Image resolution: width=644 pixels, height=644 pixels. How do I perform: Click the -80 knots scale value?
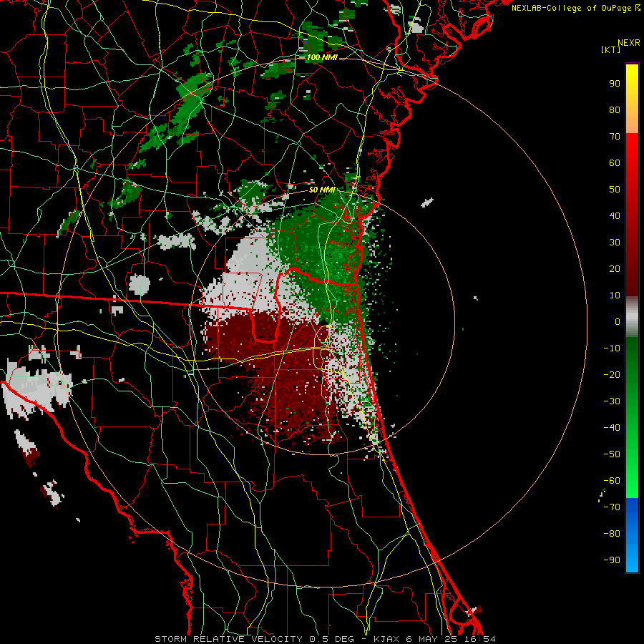612,534
